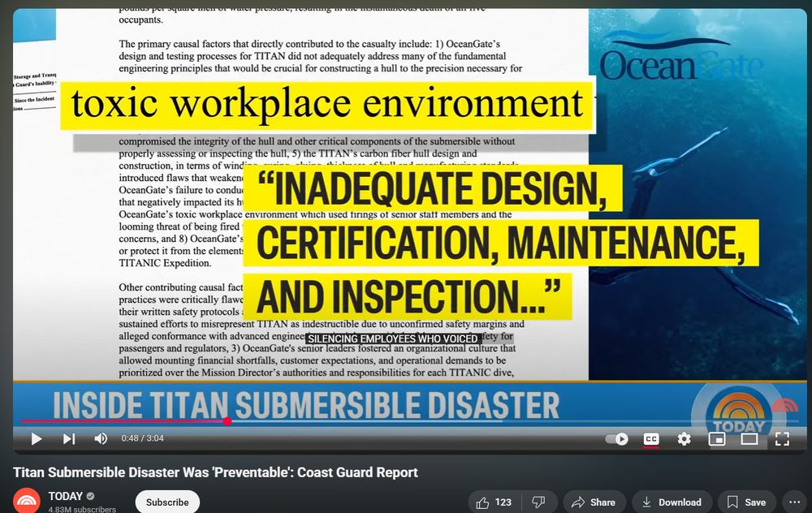Skip to the next video
The width and height of the screenshot is (812, 513).
69,439
